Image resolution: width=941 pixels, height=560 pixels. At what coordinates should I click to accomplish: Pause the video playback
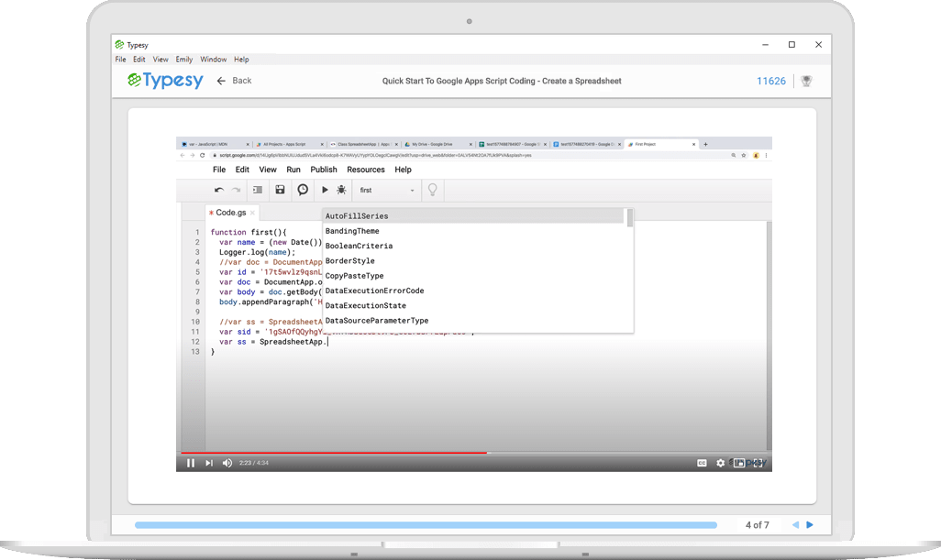[x=190, y=463]
